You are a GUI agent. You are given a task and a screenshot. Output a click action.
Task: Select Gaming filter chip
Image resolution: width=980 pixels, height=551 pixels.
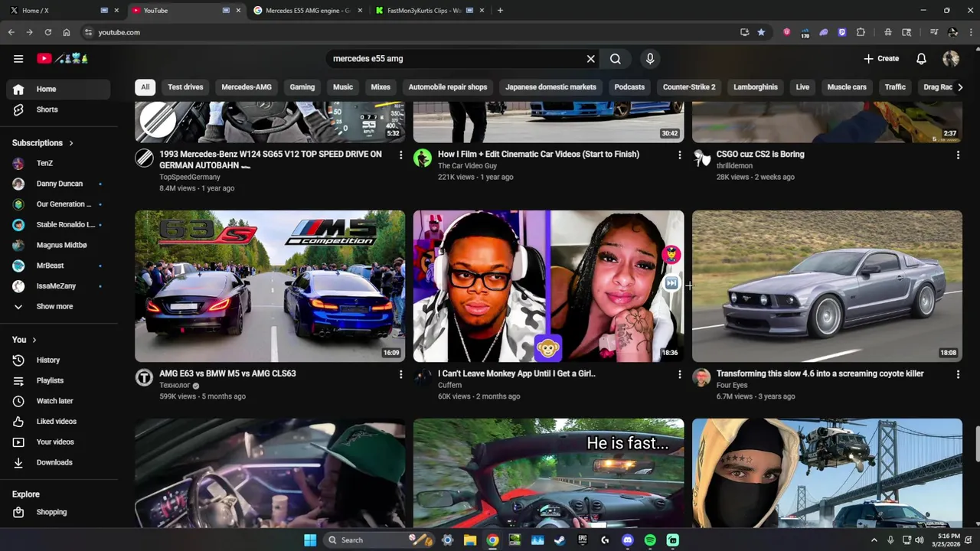tap(302, 87)
